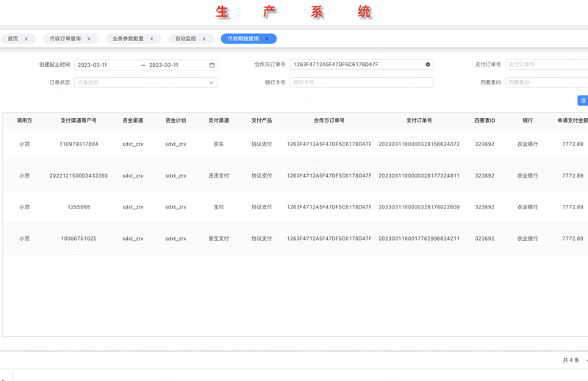This screenshot has width=588, height=381.
Task: Click the 资金计划 column header
Action: [176, 120]
